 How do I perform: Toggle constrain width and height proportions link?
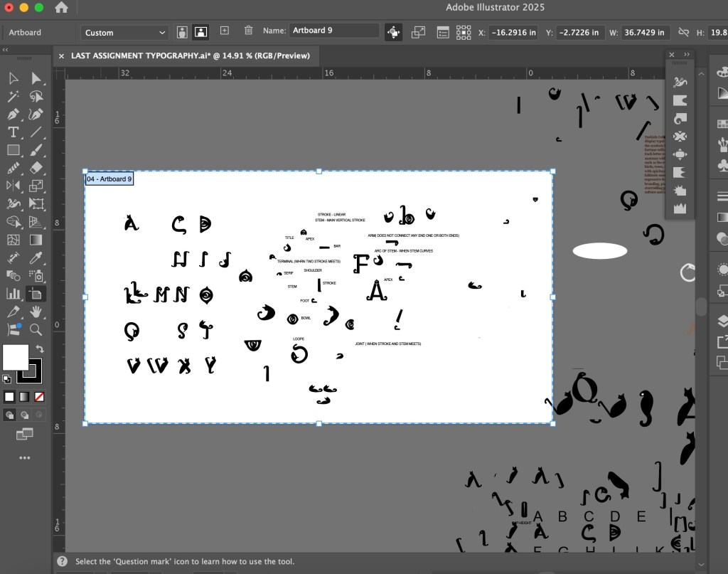coord(683,33)
